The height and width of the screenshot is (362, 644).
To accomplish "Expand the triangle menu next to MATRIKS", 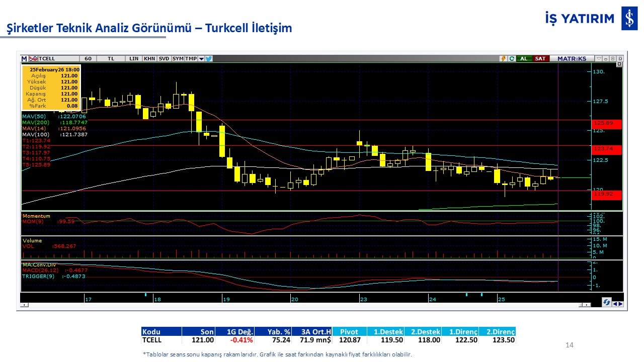I will point(598,58).
